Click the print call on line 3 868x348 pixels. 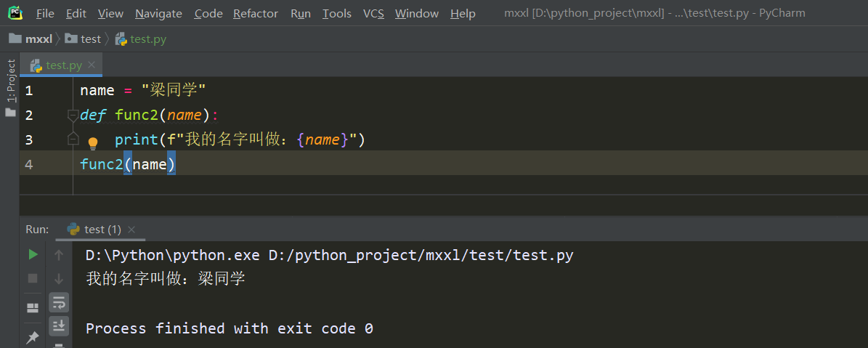[137, 139]
